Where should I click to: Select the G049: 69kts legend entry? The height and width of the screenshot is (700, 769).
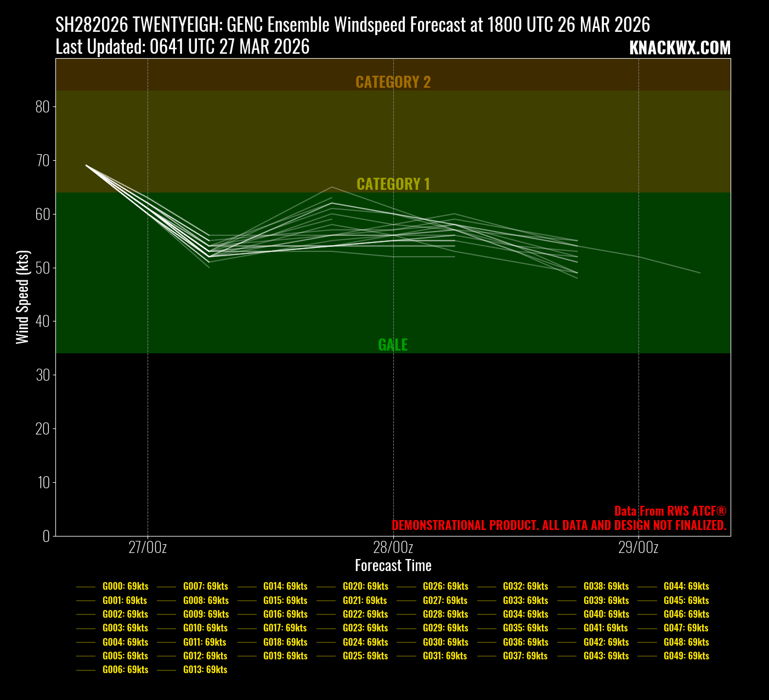(x=686, y=656)
